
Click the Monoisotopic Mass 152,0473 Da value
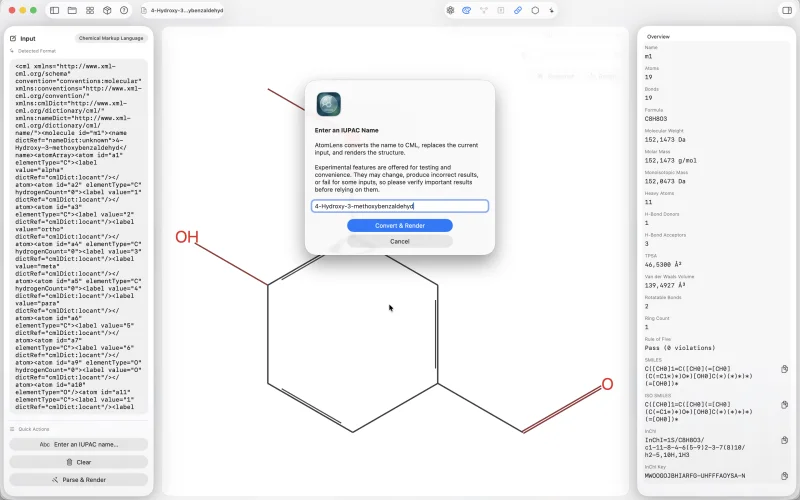(x=665, y=181)
